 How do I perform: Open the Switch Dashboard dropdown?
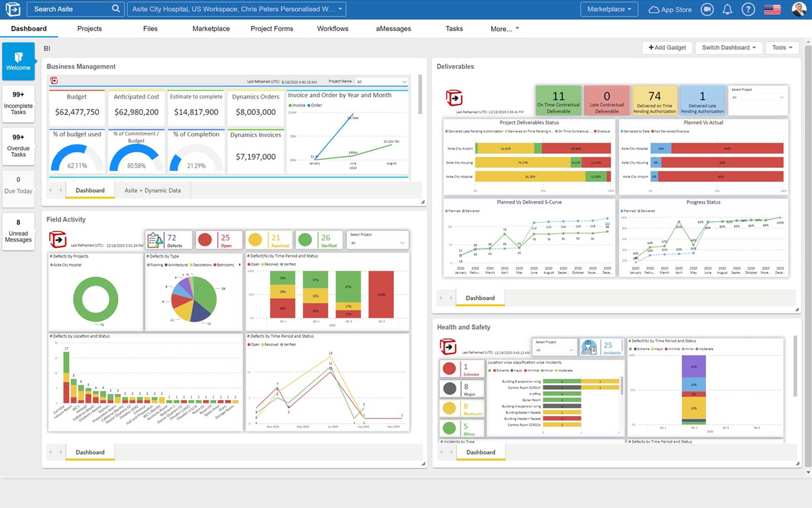click(729, 48)
